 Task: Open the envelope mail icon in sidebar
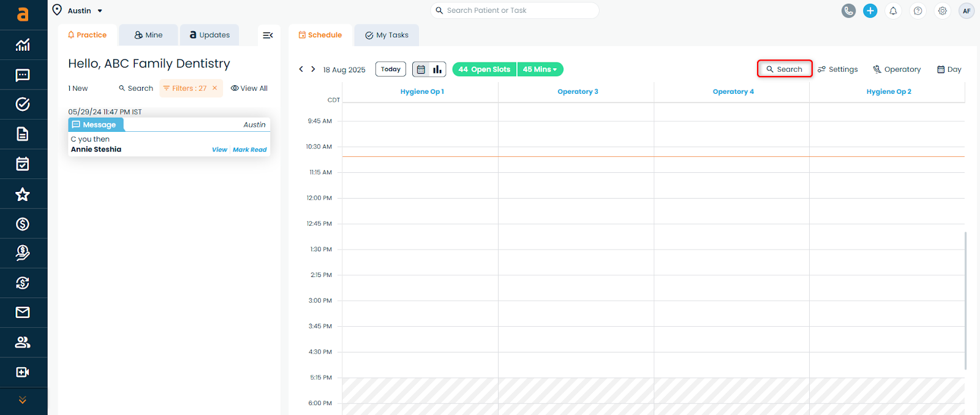pos(23,313)
